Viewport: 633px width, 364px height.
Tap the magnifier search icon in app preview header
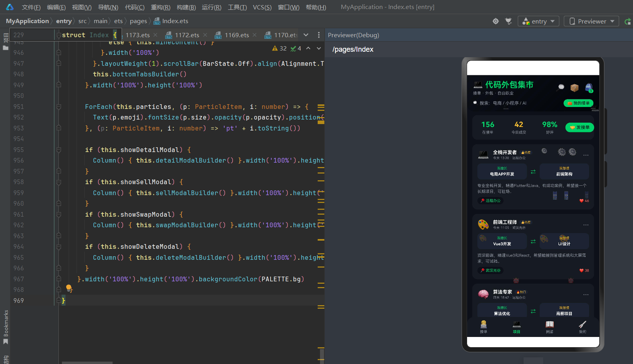pyautogui.click(x=561, y=87)
